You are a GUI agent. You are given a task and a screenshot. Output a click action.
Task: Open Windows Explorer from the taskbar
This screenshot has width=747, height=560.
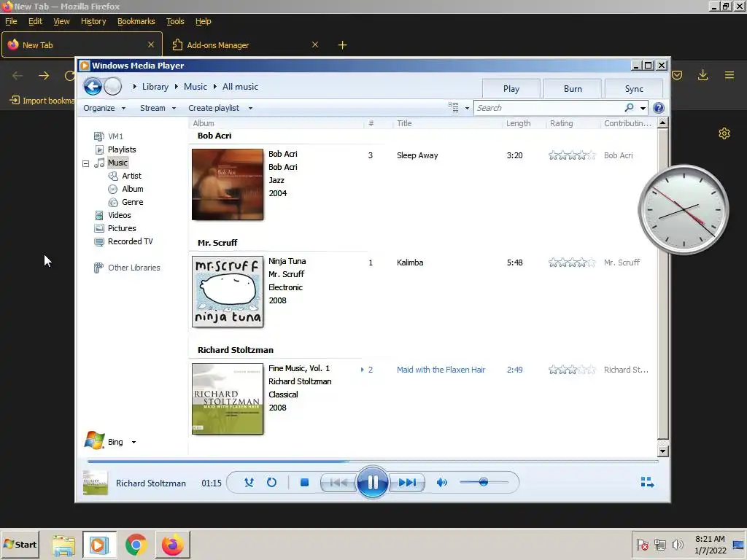click(x=63, y=544)
